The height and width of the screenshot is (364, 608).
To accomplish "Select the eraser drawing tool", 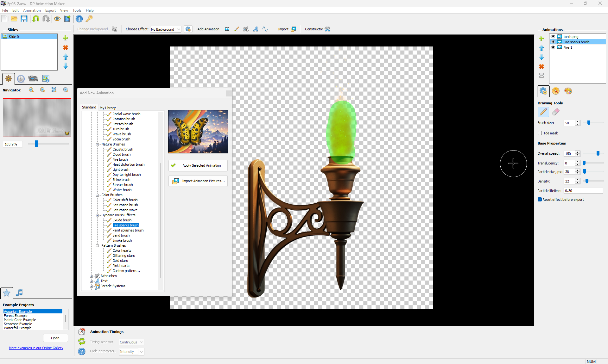I will (556, 112).
